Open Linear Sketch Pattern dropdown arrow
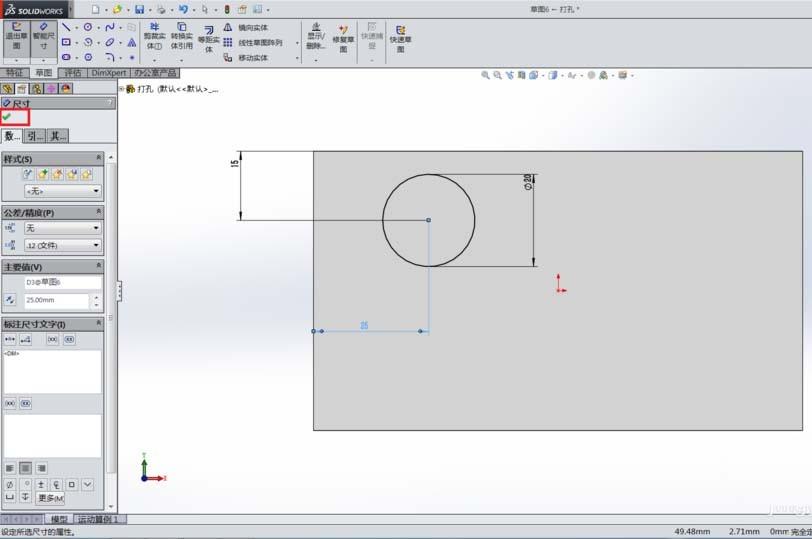The height and width of the screenshot is (539, 812). point(297,43)
